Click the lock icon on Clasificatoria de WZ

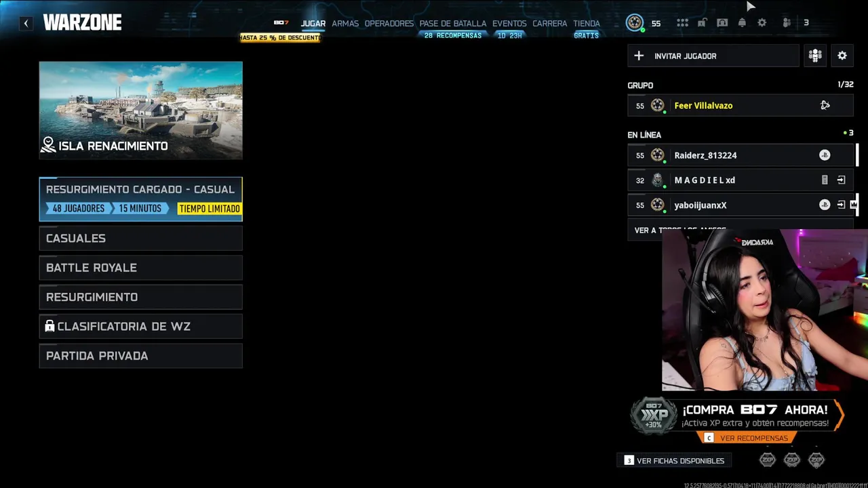(x=50, y=326)
